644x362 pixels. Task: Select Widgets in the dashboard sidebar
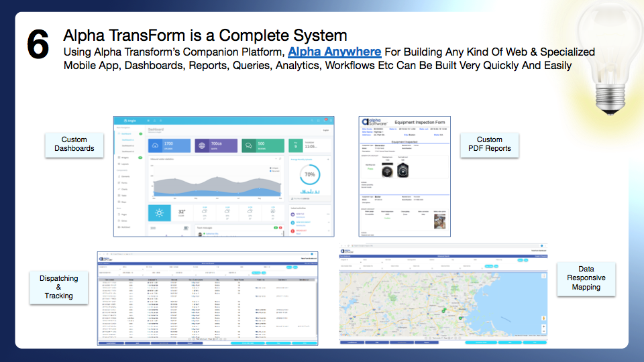point(125,158)
